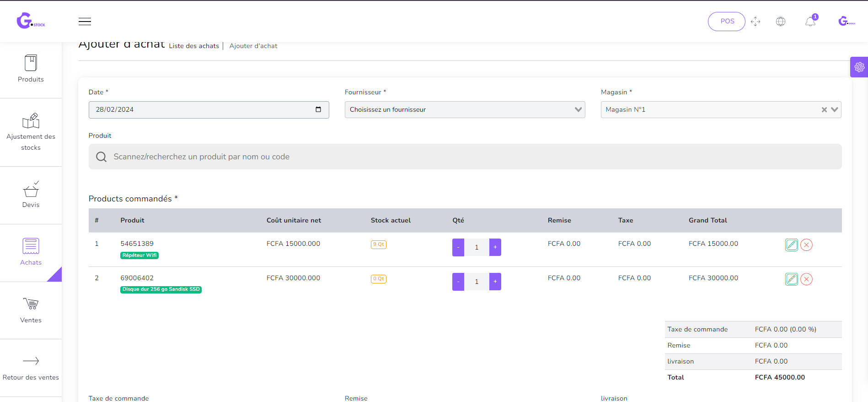Screen dimensions: 868x402
Task: Increase quantity for product 54651389
Action: [x=495, y=247]
